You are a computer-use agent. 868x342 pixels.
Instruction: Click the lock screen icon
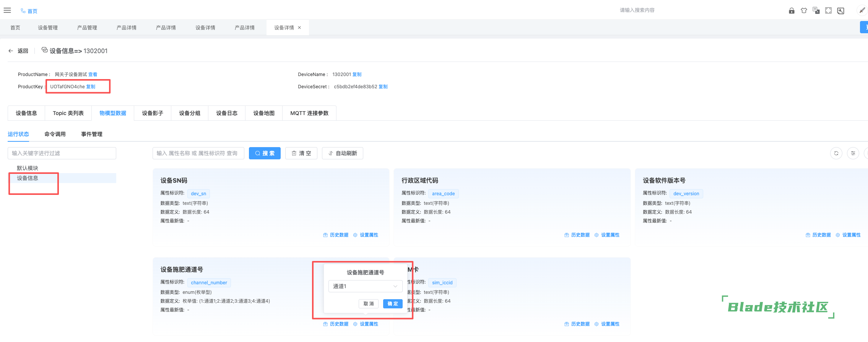(x=792, y=11)
